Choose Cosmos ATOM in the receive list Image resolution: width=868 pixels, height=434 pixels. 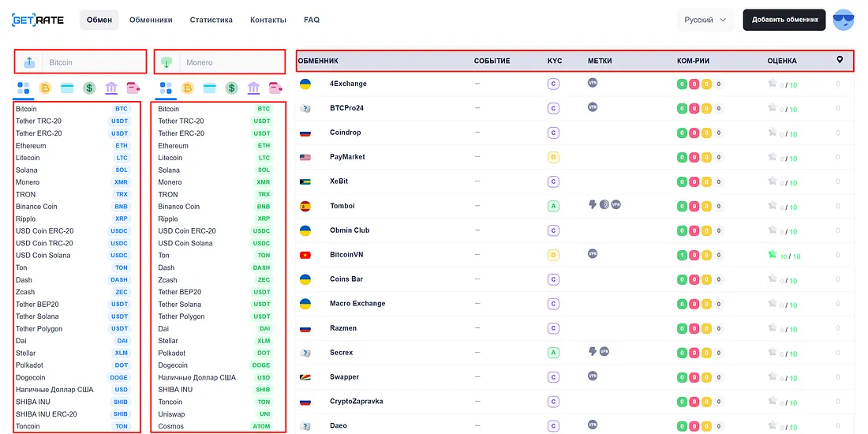215,426
